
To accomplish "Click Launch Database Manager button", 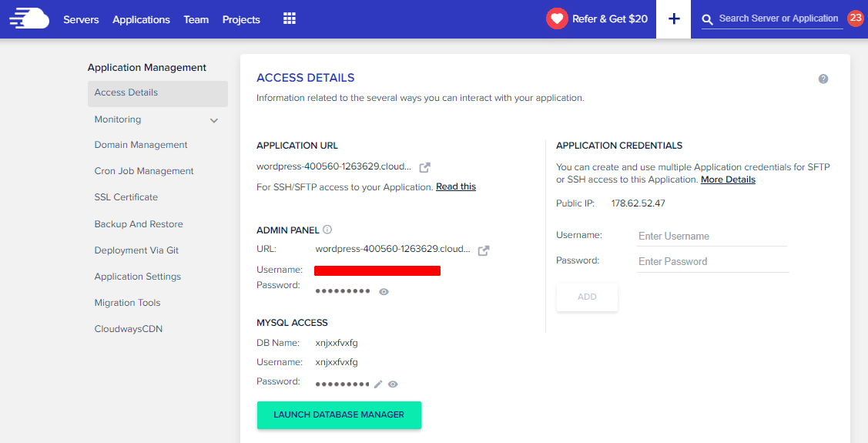I will [339, 414].
